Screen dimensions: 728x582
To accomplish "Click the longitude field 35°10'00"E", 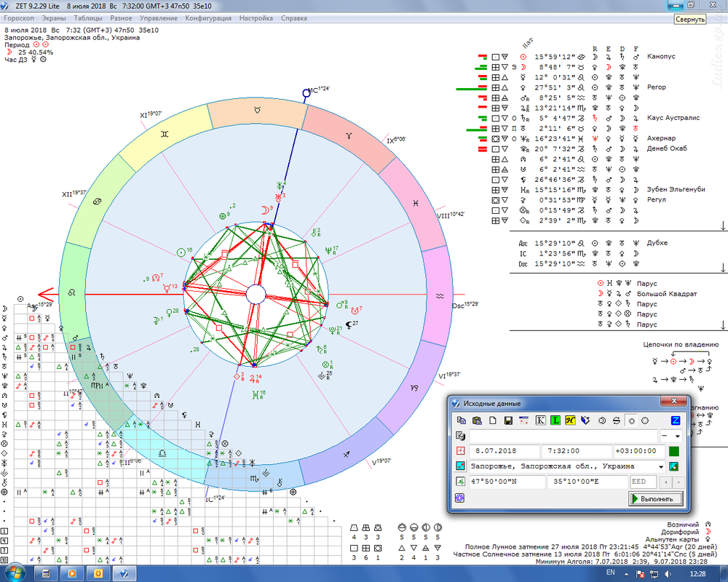I will click(x=587, y=482).
